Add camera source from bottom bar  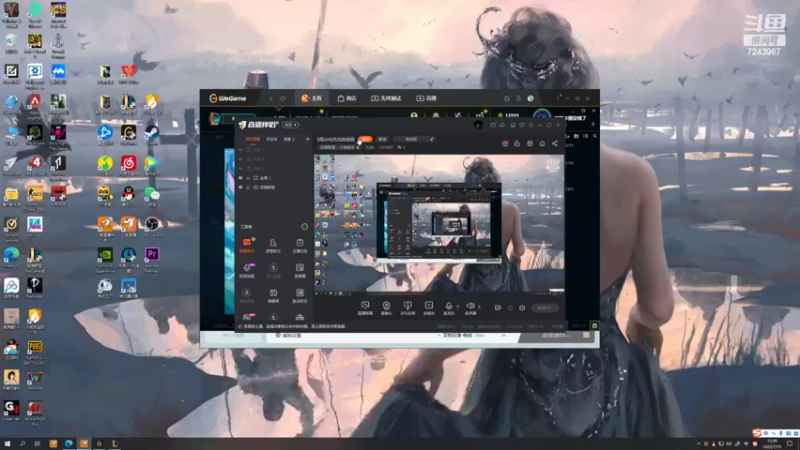[x=386, y=308]
